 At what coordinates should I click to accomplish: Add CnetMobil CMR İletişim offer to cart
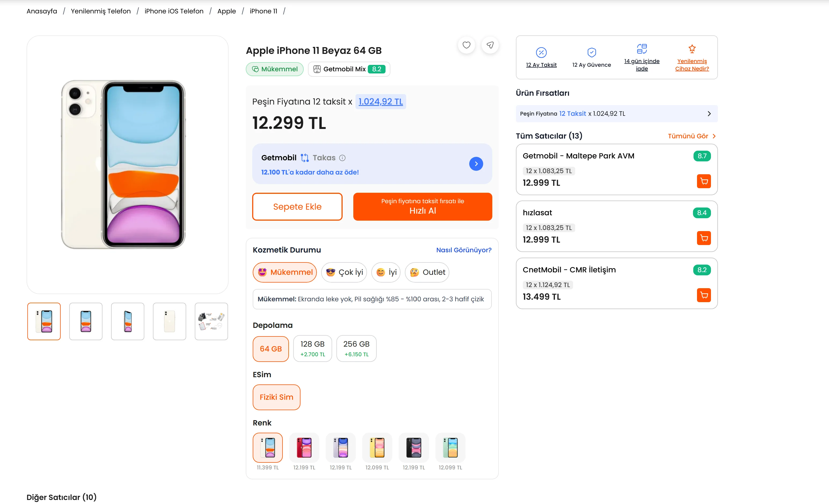[703, 295]
